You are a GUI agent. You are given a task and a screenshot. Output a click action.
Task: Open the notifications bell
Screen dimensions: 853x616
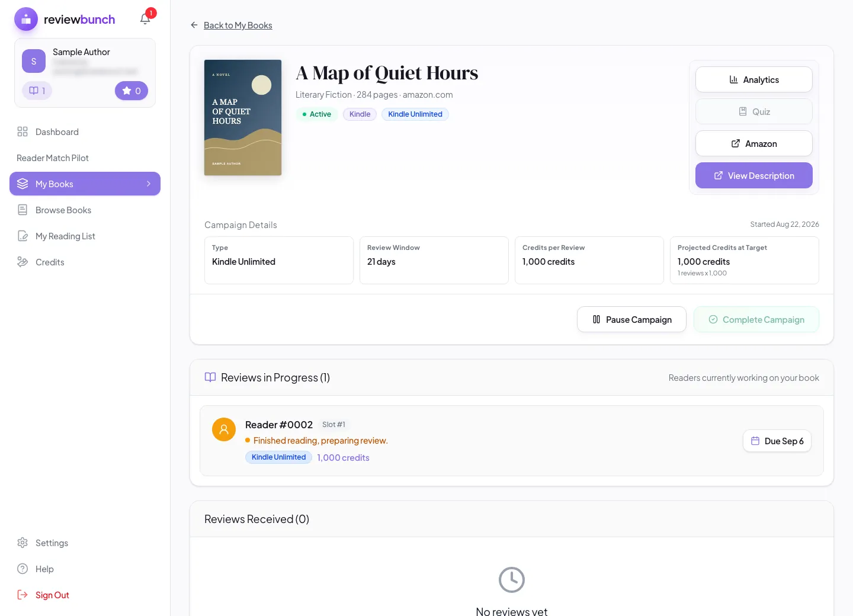pyautogui.click(x=145, y=19)
